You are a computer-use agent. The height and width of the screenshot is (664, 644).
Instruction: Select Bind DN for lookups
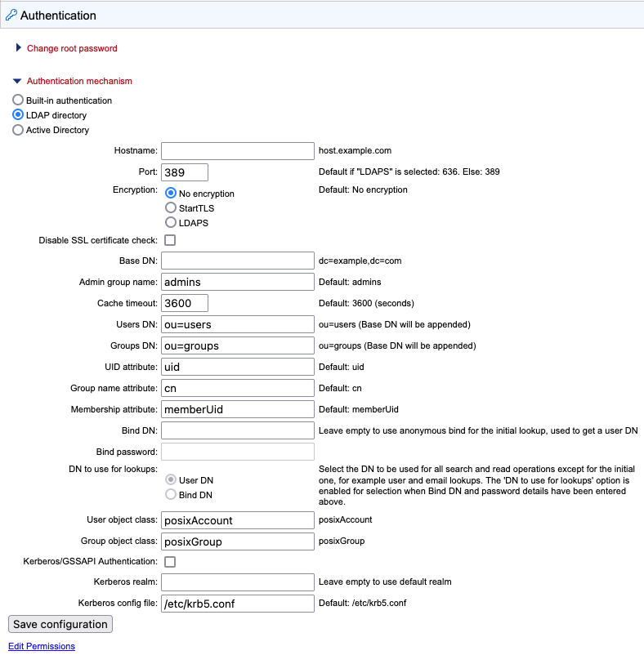point(171,493)
